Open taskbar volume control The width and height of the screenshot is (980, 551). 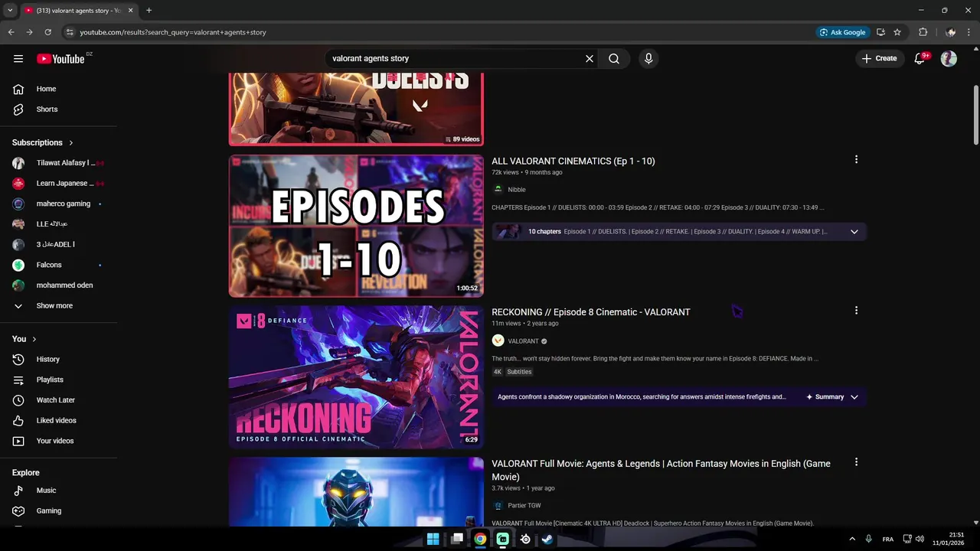tap(920, 539)
